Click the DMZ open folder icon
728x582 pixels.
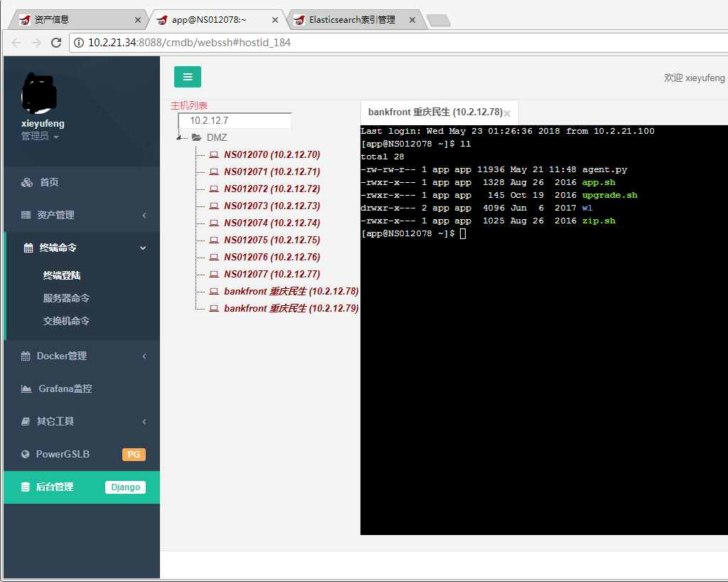point(197,137)
